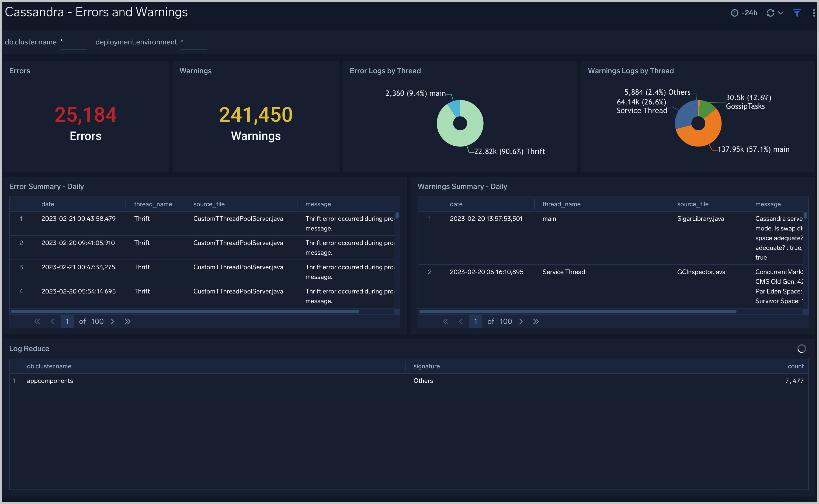The width and height of the screenshot is (819, 504).
Task: Click page number box in Warnings Summary pagination
Action: coord(476,321)
